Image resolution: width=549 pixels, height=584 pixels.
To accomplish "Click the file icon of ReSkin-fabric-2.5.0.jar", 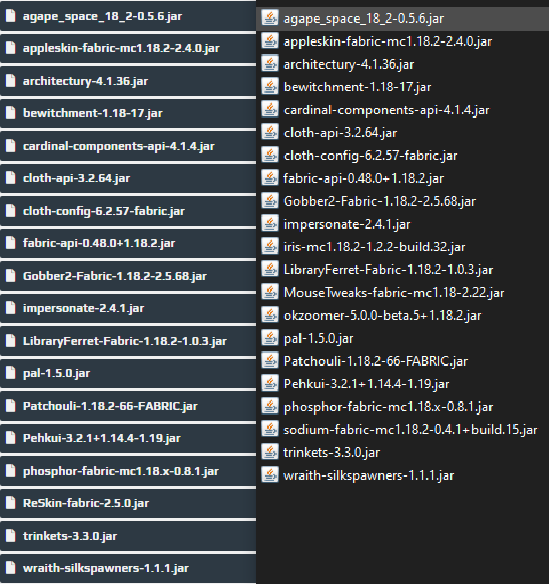I will (11, 503).
